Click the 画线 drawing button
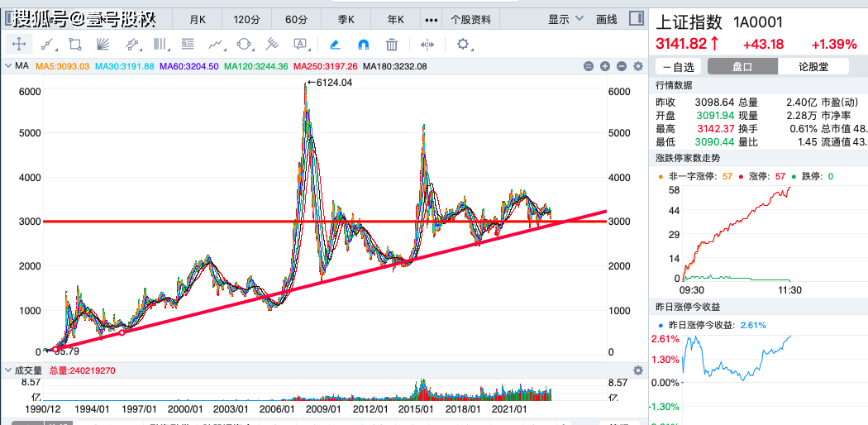The width and height of the screenshot is (868, 425). point(607,19)
